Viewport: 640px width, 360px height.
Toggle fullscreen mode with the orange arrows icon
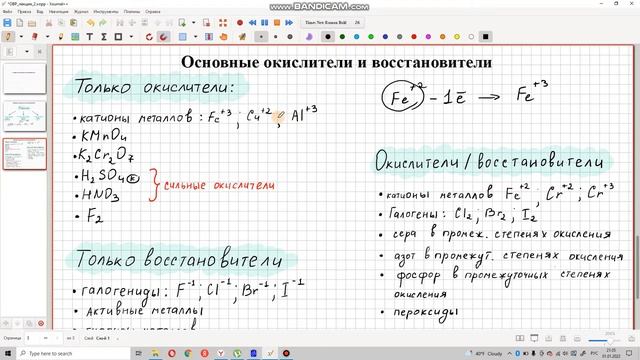[222, 23]
